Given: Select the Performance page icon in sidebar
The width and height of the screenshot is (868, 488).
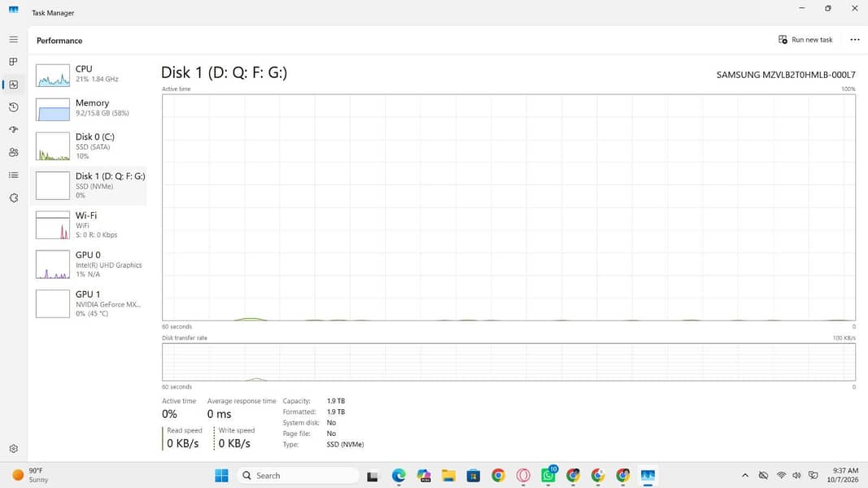Looking at the screenshot, I should (x=13, y=85).
